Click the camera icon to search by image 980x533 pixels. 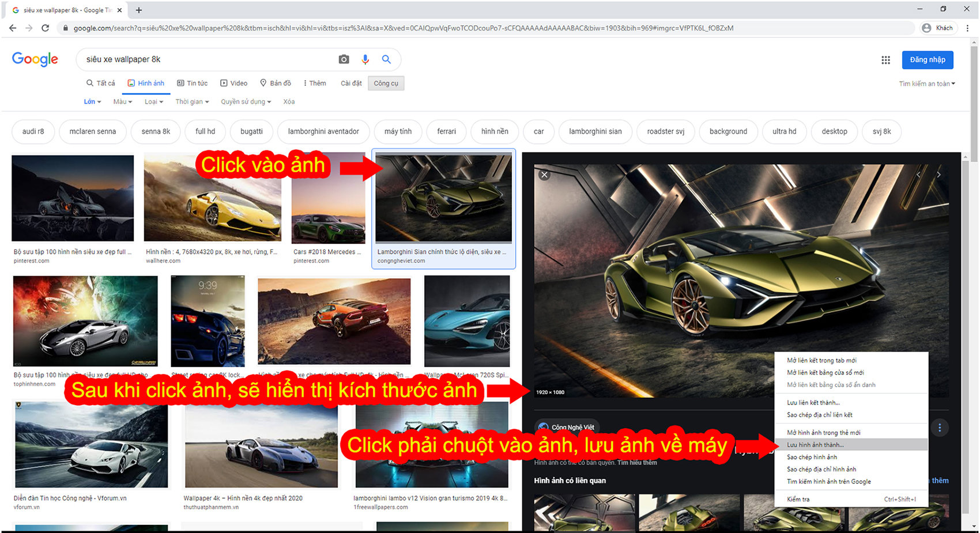pyautogui.click(x=344, y=59)
